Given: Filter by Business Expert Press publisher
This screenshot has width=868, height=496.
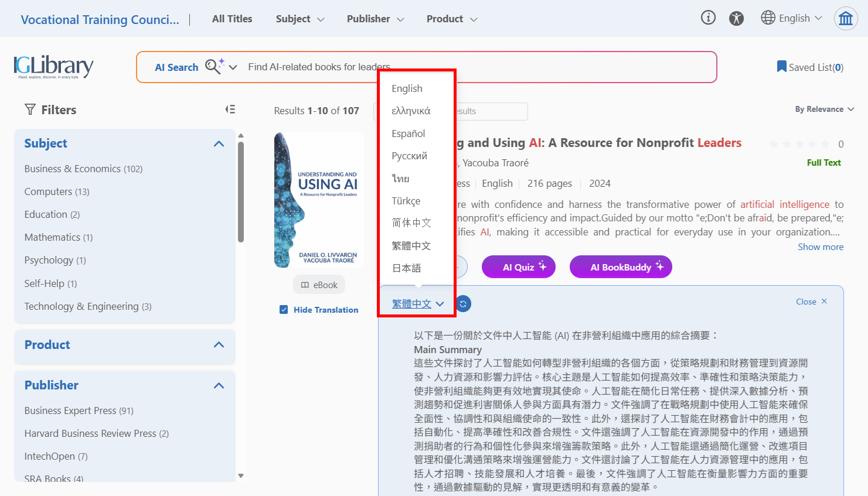Looking at the screenshot, I should click(79, 411).
